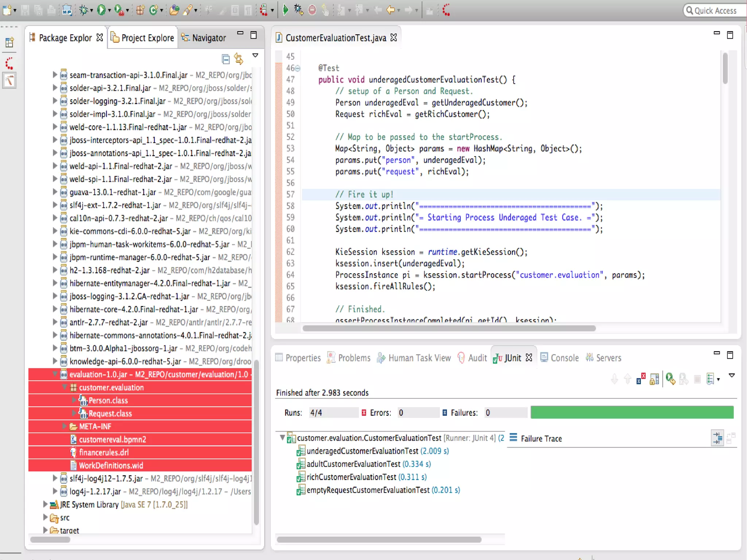Click the New Java Class toolbar icon
747x560 pixels.
(154, 10)
